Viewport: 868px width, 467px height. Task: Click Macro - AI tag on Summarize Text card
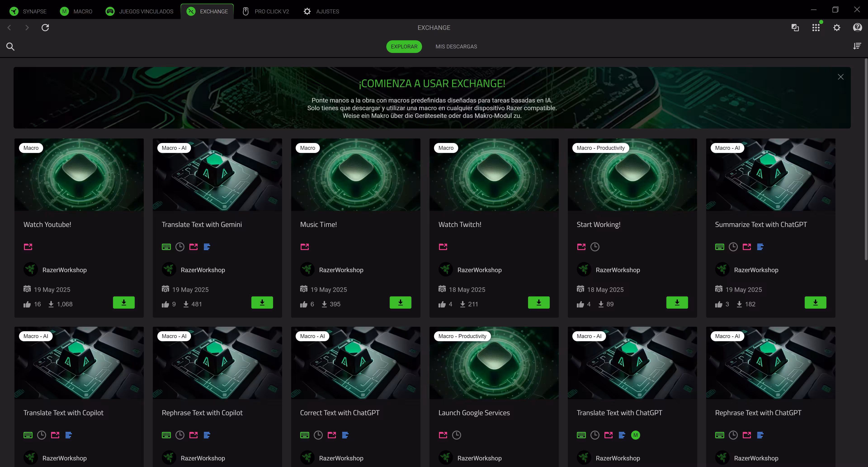point(727,148)
